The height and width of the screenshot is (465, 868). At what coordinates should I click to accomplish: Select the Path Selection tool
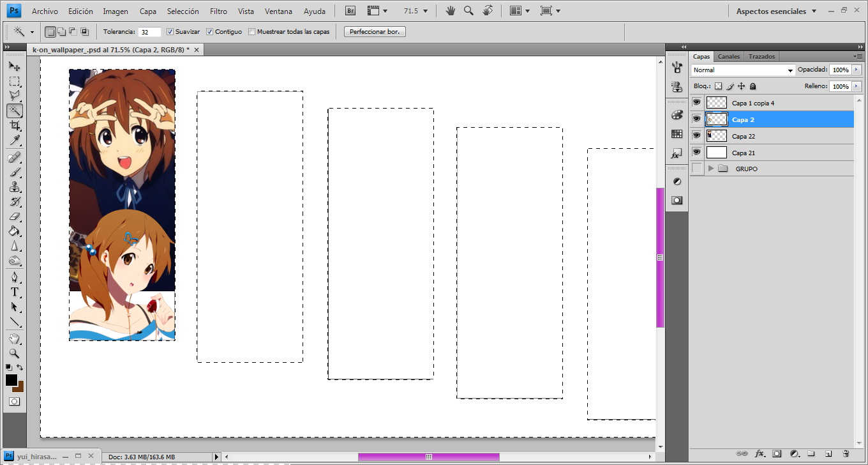pos(14,307)
